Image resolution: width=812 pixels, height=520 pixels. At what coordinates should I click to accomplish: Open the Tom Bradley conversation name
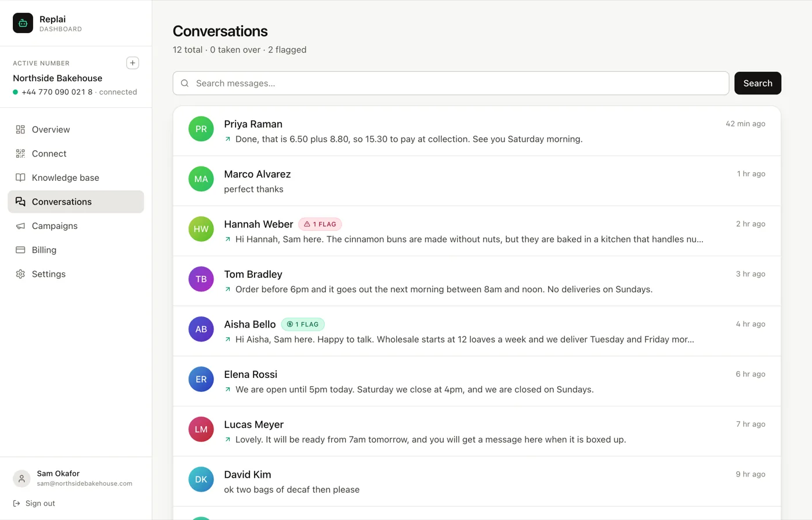[x=253, y=274]
